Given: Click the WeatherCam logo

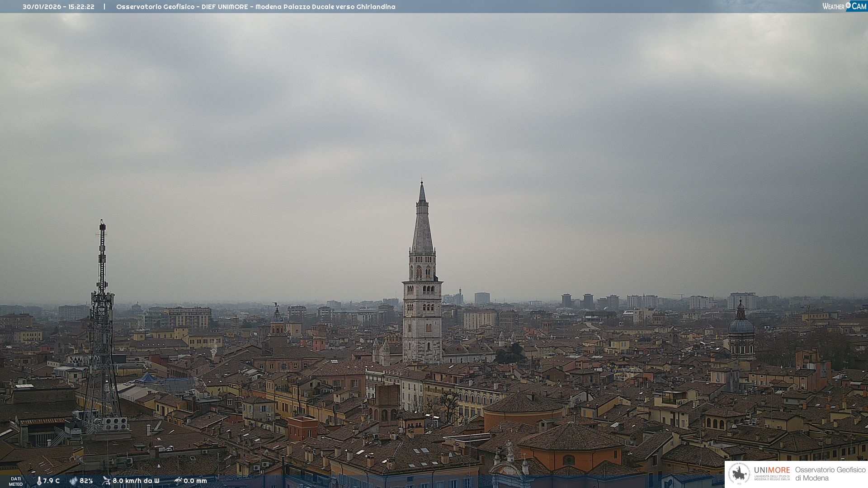Looking at the screenshot, I should (x=844, y=6).
